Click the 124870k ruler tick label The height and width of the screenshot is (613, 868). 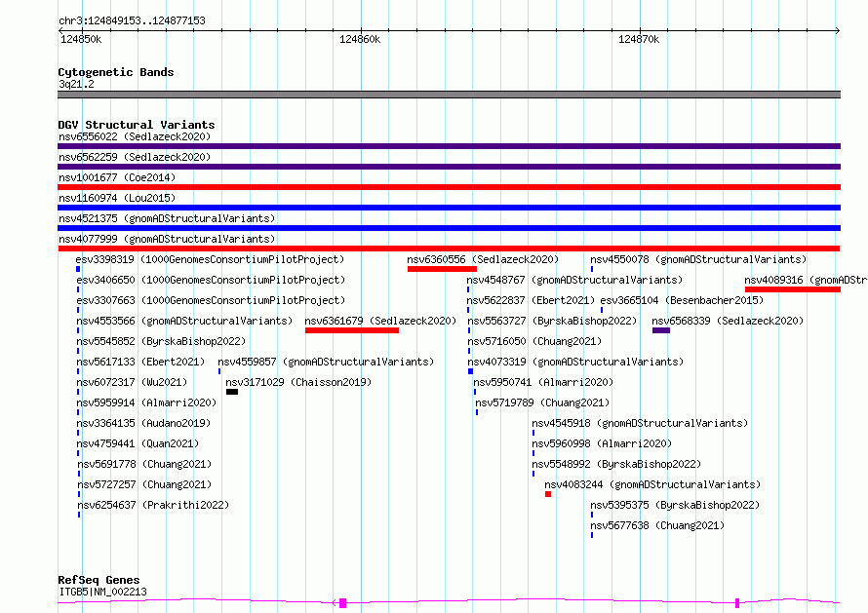[639, 39]
